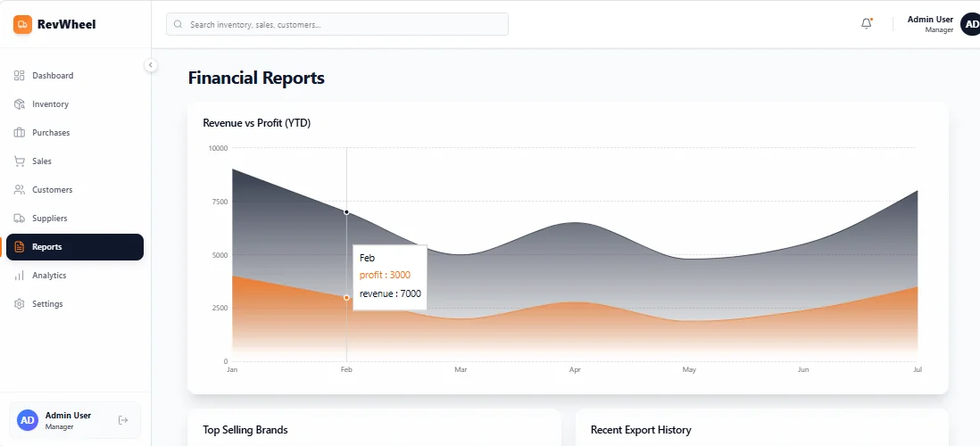This screenshot has width=980, height=446.
Task: Click the Analytics bar chart icon
Action: [x=20, y=276]
